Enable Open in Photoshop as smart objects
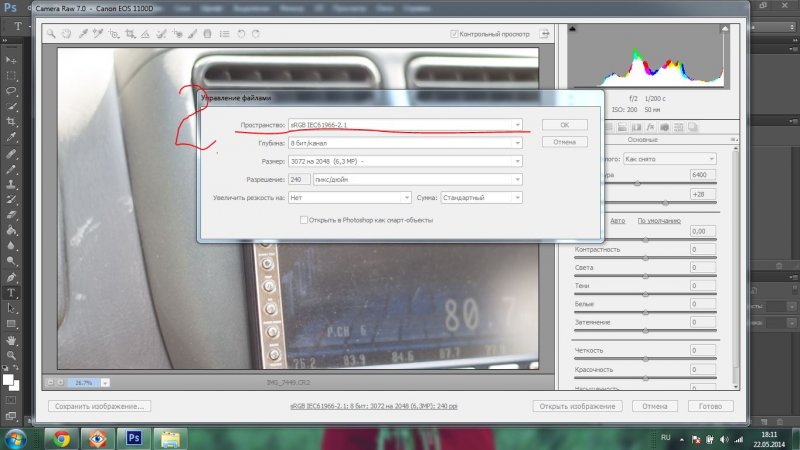This screenshot has height=450, width=800. [x=304, y=220]
